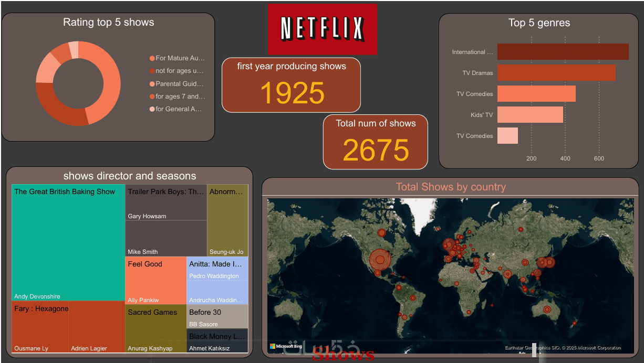The height and width of the screenshot is (363, 644).
Task: Click the "Kids' TV" axis label
Action: [482, 115]
